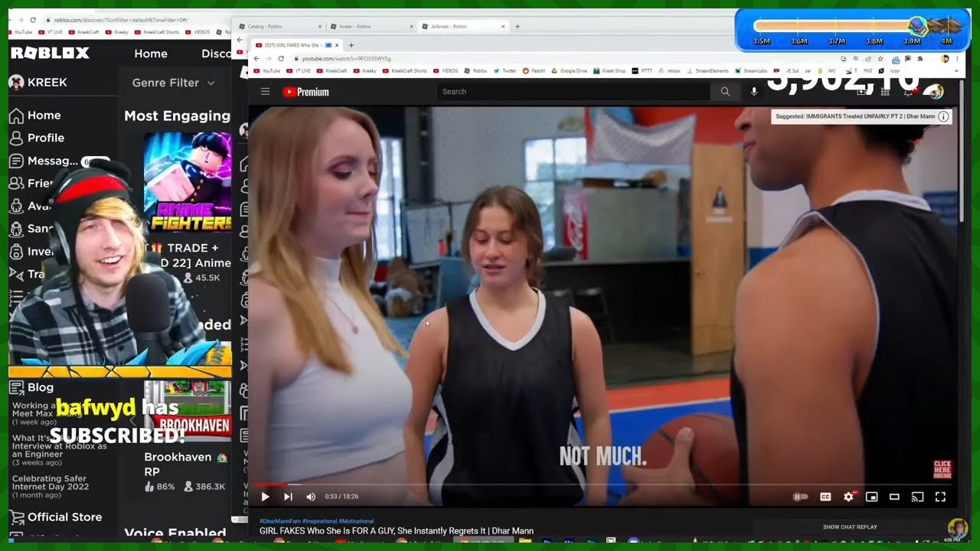Reload the YouTube page
980x551 pixels.
pos(281,58)
